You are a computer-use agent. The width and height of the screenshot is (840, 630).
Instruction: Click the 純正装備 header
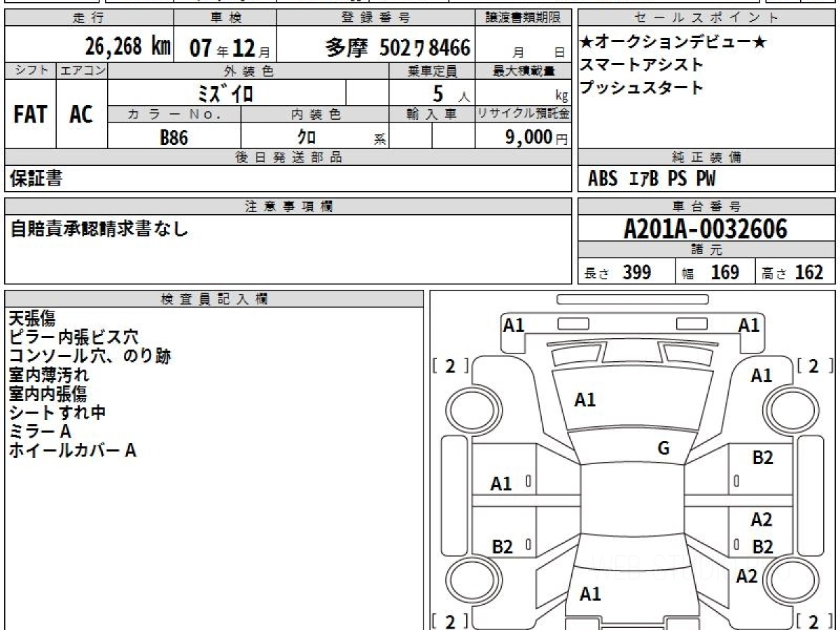[706, 157]
